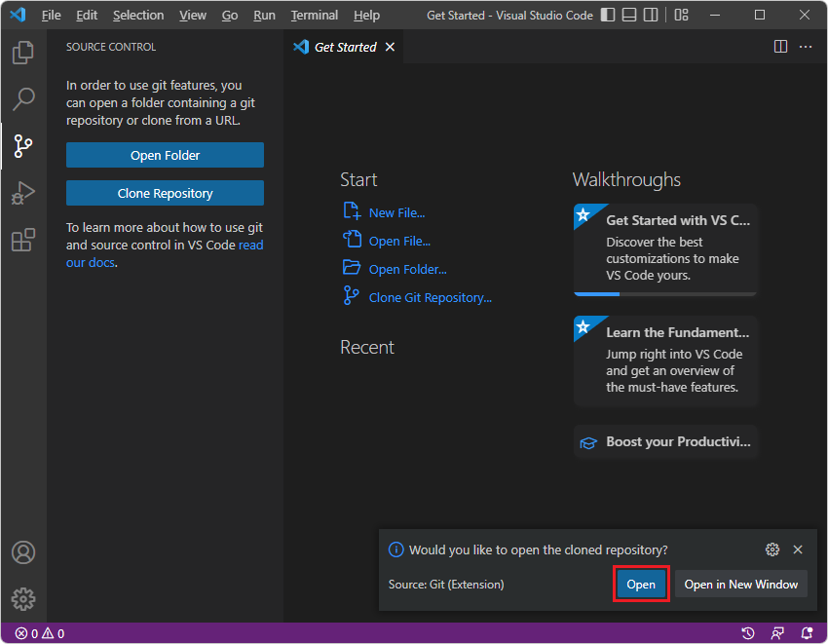Open the editor More Actions ellipsis menu
828x644 pixels.
[806, 47]
